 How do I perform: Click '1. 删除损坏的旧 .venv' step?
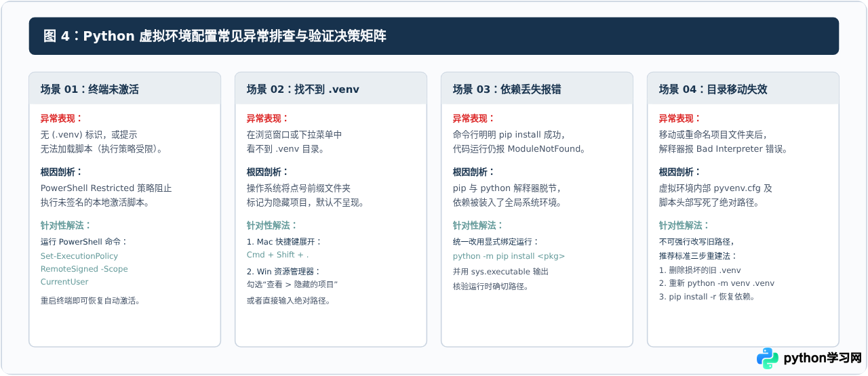[x=700, y=270]
